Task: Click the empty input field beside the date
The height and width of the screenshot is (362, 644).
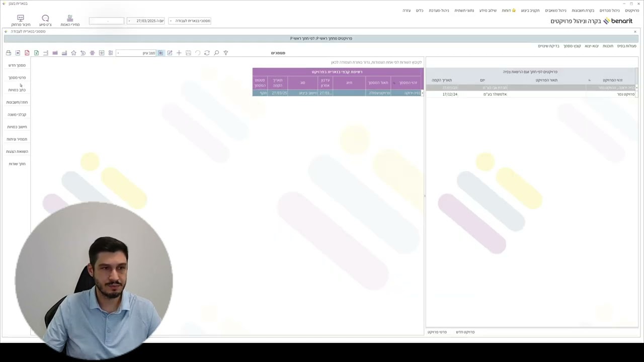Action: (x=106, y=21)
